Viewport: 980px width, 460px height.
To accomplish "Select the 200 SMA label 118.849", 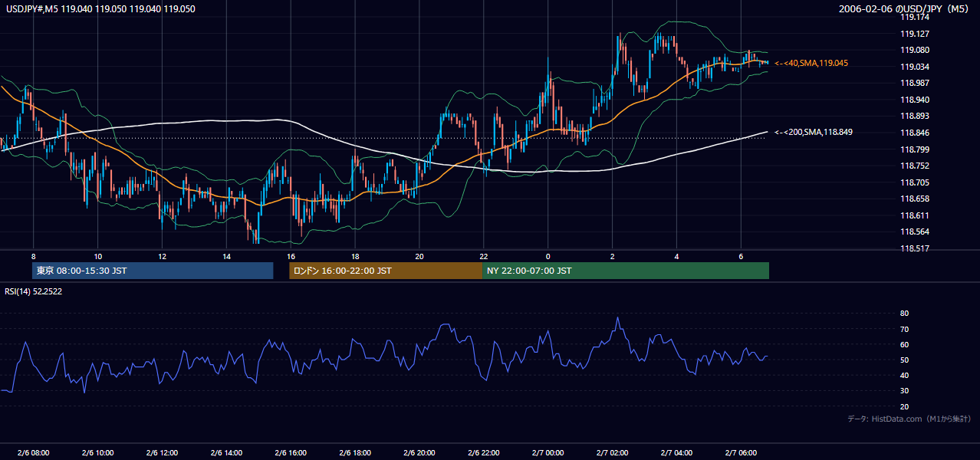I will [814, 132].
